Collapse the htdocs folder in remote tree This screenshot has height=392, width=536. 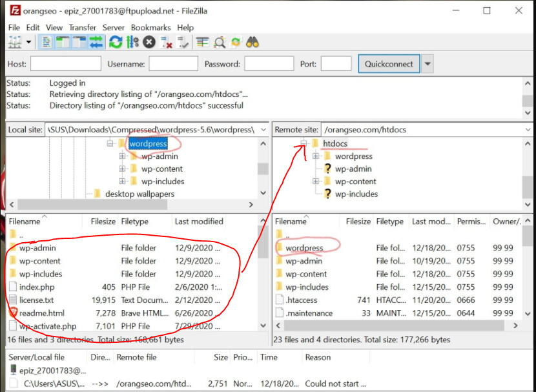pos(304,143)
